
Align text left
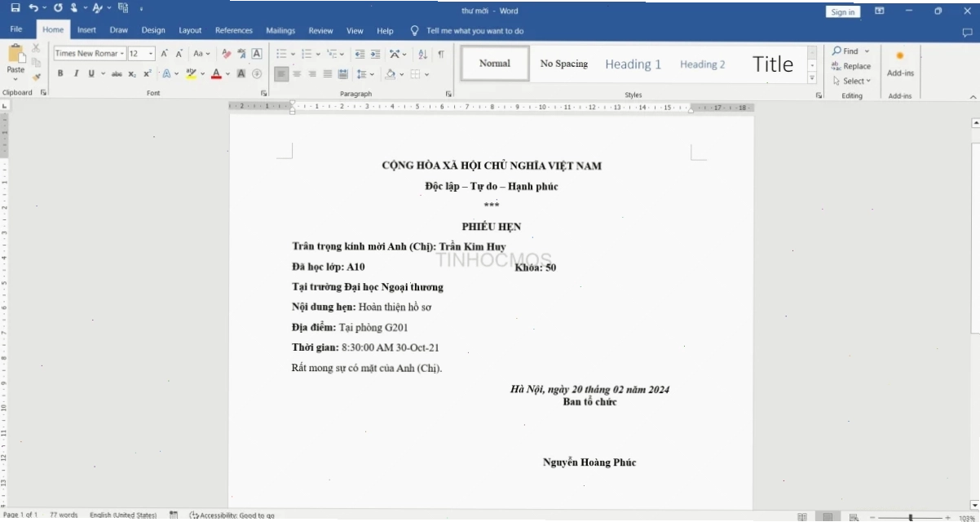point(281,73)
